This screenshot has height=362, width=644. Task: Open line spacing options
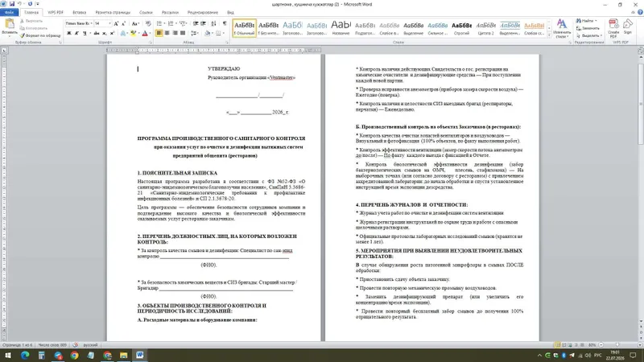(x=195, y=33)
